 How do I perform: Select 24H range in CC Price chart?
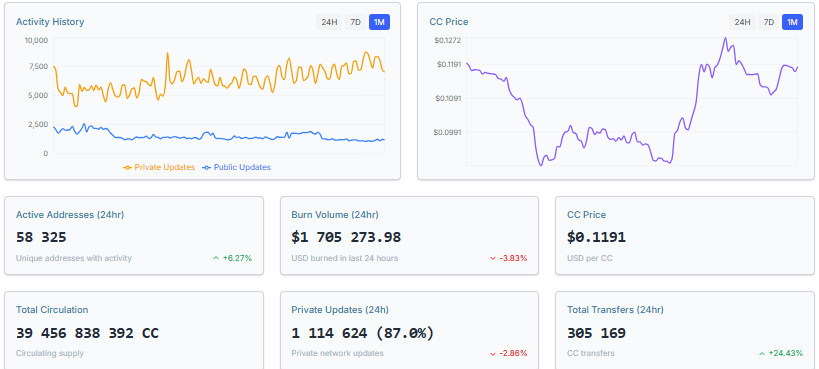click(x=742, y=22)
